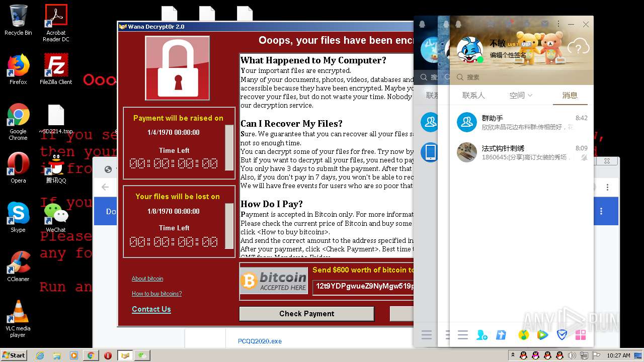Viewport: 644px width, 362px height.
Task: Click the Start button
Action: coord(14,355)
